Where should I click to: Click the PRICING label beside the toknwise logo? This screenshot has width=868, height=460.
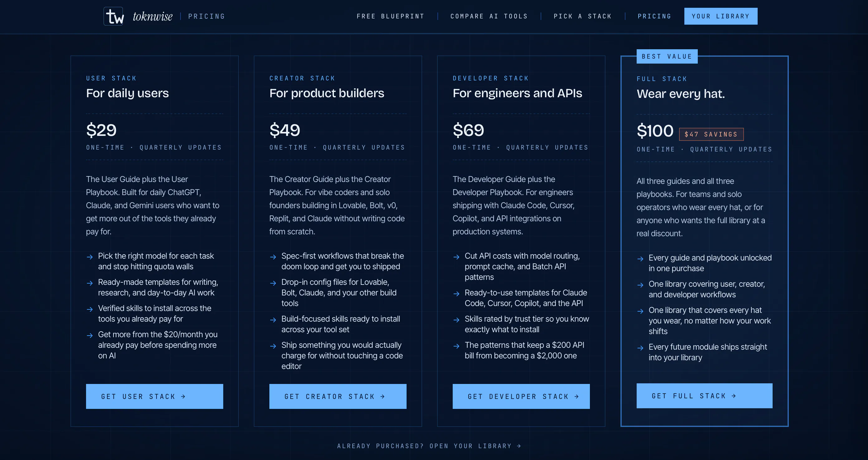point(206,16)
